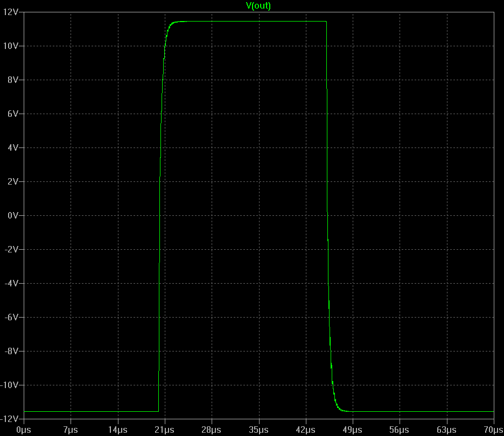The height and width of the screenshot is (436, 504).
Task: Click the -2V vertical axis label
Action: click(x=11, y=249)
